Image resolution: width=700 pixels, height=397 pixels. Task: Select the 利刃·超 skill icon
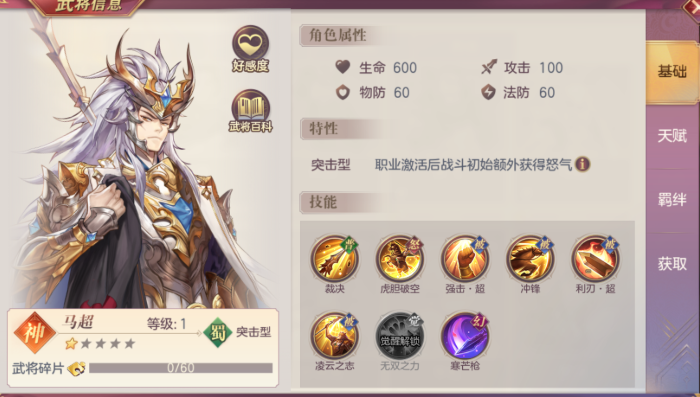coord(595,258)
